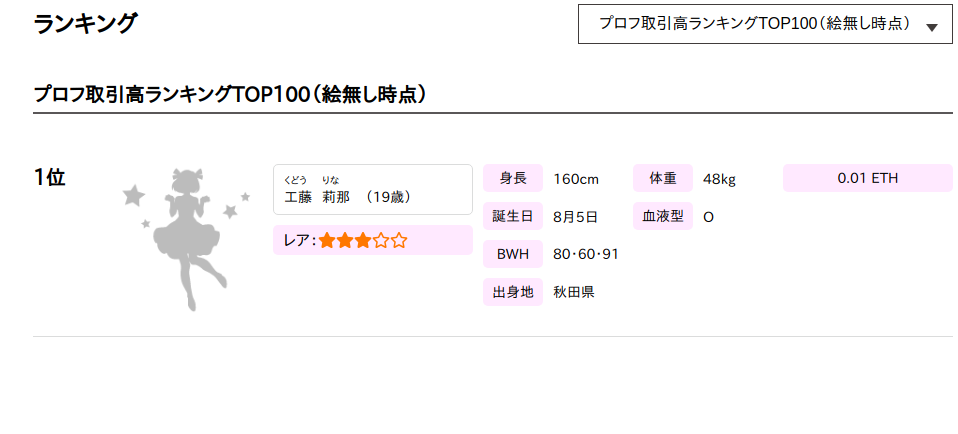
Task: Click the dropdown arrow triangle icon
Action: (932, 28)
